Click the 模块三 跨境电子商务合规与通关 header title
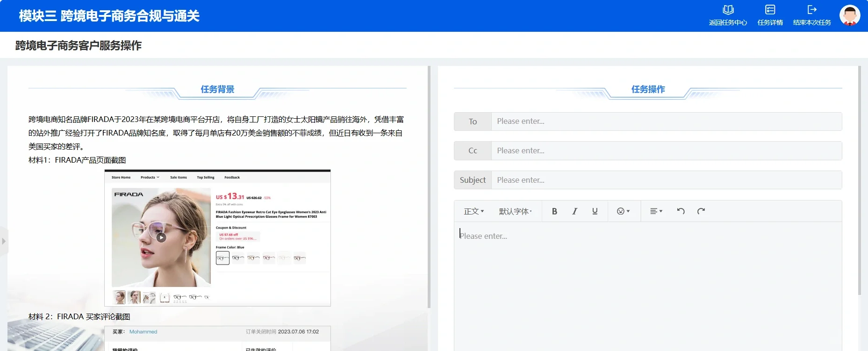Image resolution: width=868 pixels, height=351 pixels. tap(109, 16)
